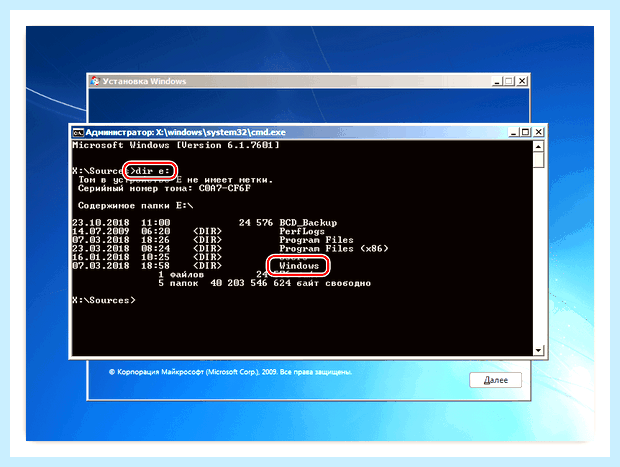620x467 pixels.
Task: Click the time 18:58 in listing
Action: (155, 266)
